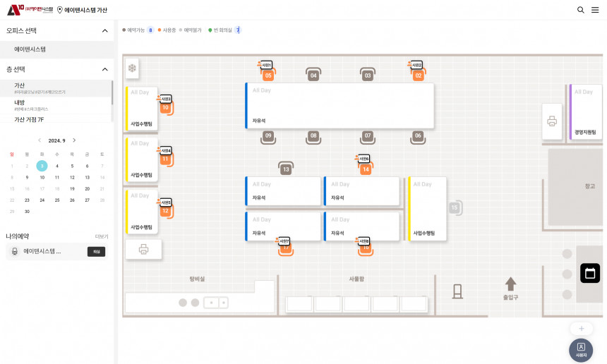Click the printer icon beside 경영지원팀
This screenshot has height=364, width=607.
click(x=552, y=121)
